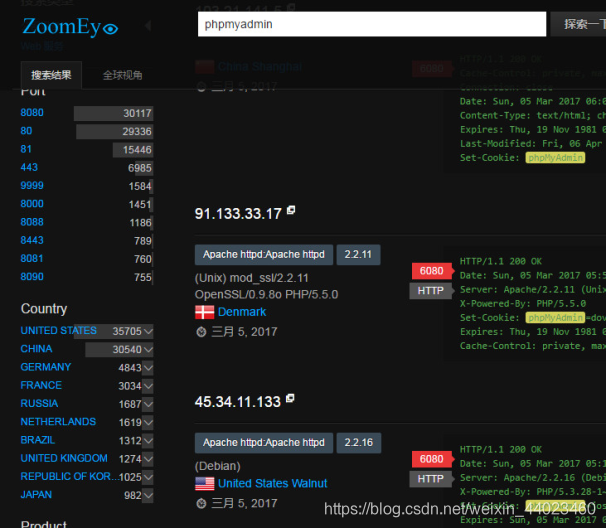Expand the United States country chevron
This screenshot has width=606, height=528.
148,331
